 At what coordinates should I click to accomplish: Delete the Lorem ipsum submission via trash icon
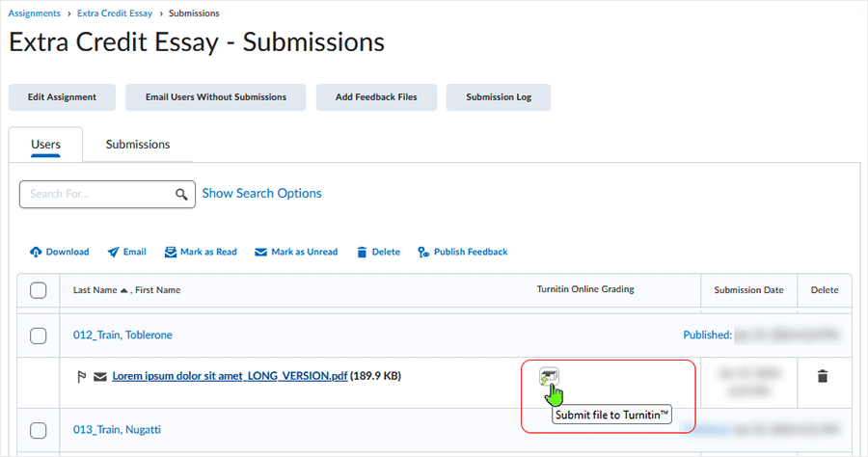823,376
